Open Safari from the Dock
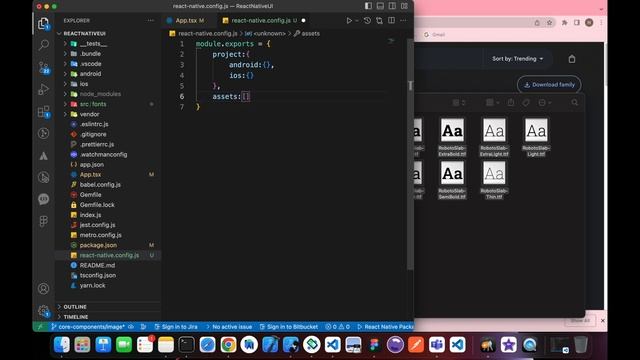 (207, 345)
